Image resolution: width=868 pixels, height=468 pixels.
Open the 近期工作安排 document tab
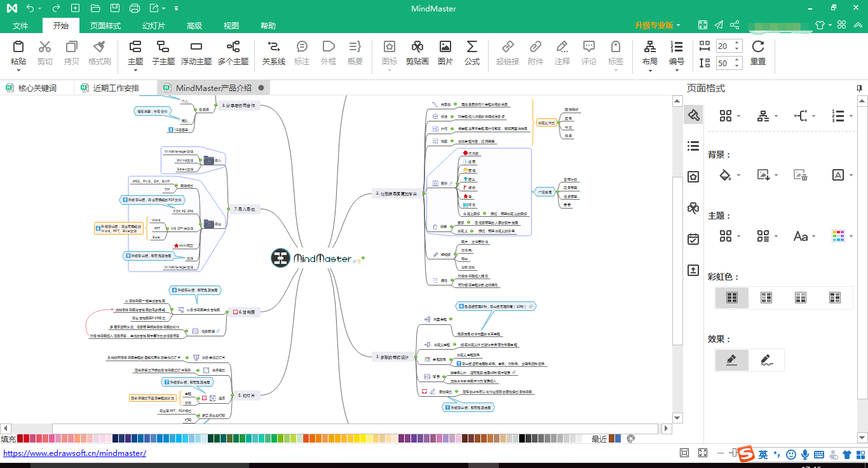[x=116, y=88]
